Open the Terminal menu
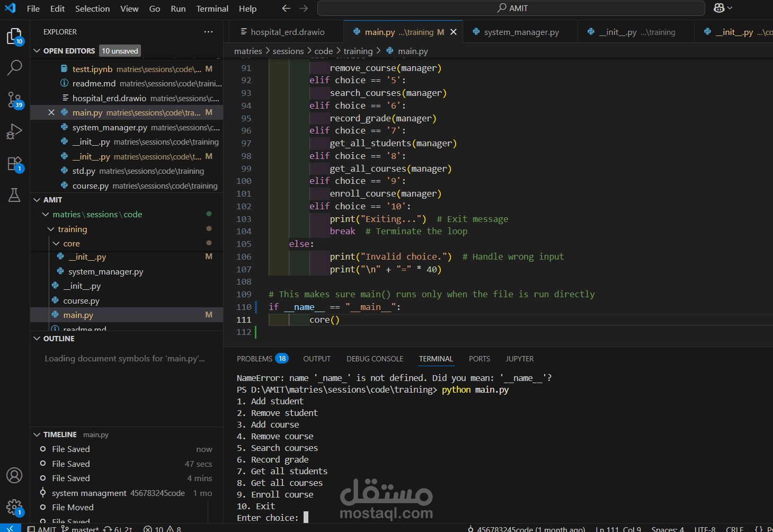773x532 pixels. tap(212, 8)
